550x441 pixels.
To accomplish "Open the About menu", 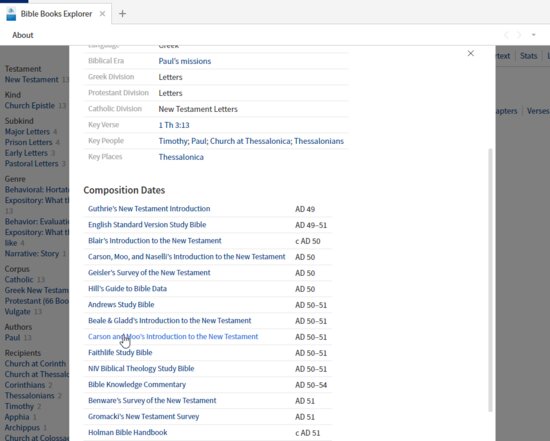I will click(23, 35).
